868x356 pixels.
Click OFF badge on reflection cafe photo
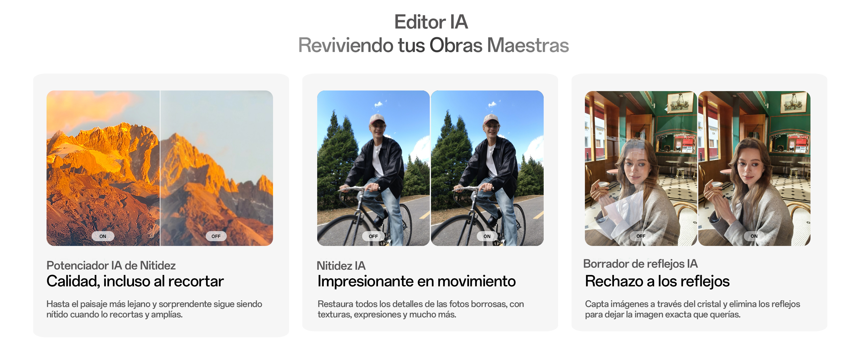(x=641, y=236)
